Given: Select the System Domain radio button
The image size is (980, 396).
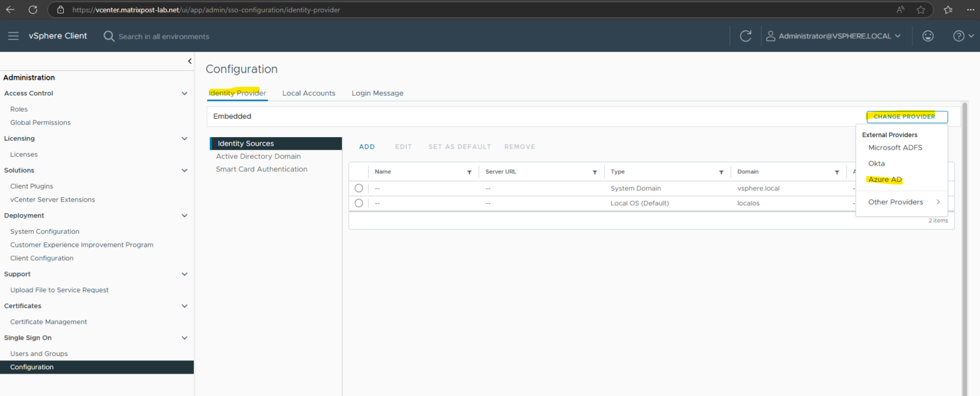Looking at the screenshot, I should coord(359,187).
